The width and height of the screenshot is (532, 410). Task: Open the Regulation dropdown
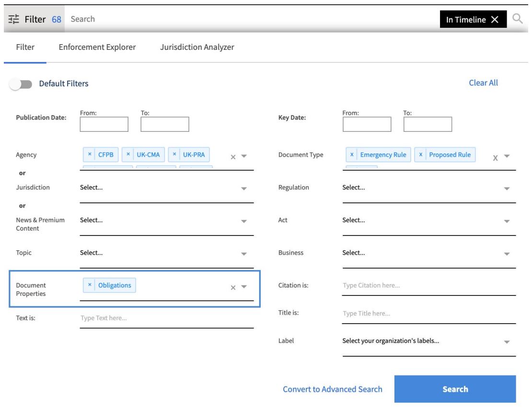[507, 188]
